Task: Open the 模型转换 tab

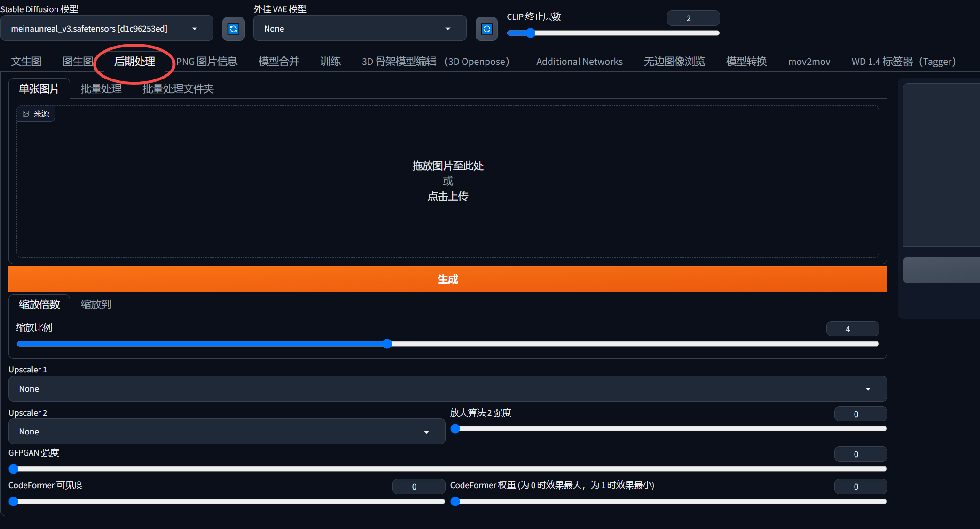Action: click(746, 62)
